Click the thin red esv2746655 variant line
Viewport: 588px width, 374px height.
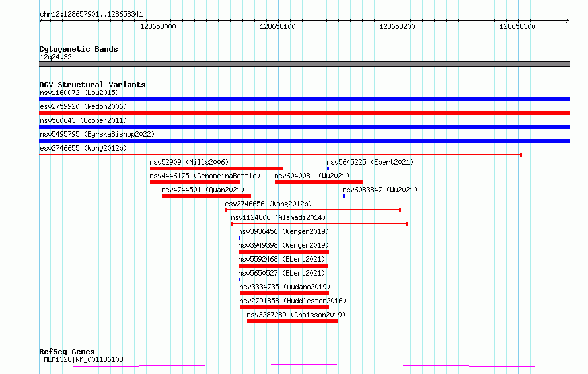(281, 154)
